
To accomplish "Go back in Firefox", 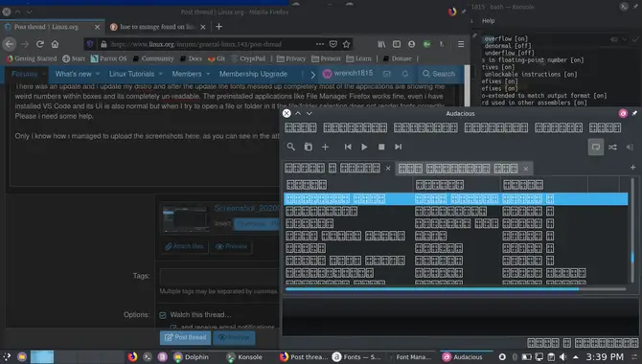I will tap(10, 44).
